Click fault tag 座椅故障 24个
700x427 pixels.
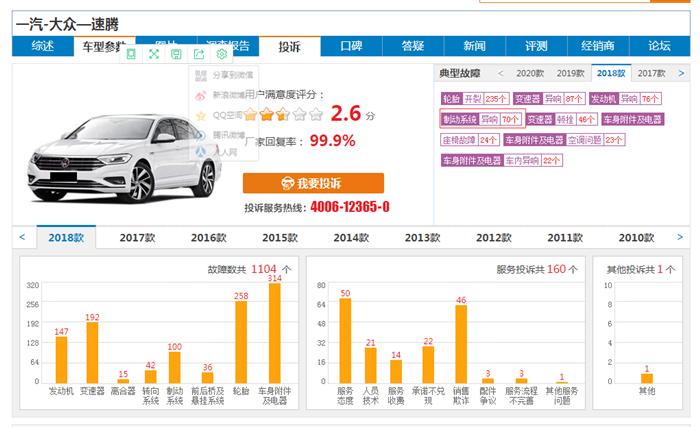(470, 140)
